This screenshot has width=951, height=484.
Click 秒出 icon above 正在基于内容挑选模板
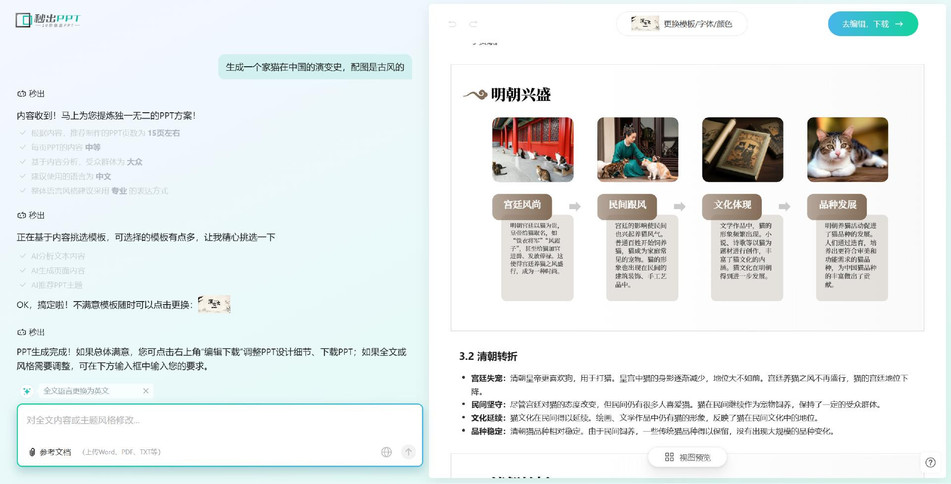[21, 215]
